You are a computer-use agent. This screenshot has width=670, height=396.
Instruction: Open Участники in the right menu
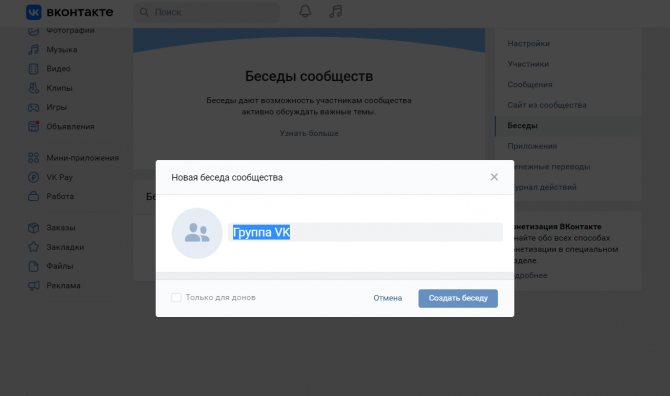[x=528, y=64]
